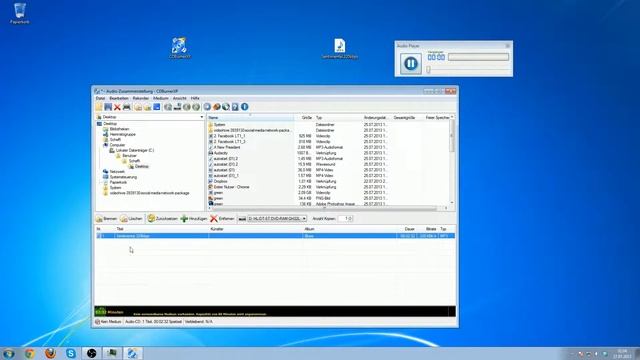
Task: Open the Rekorder menu
Action: click(x=141, y=98)
